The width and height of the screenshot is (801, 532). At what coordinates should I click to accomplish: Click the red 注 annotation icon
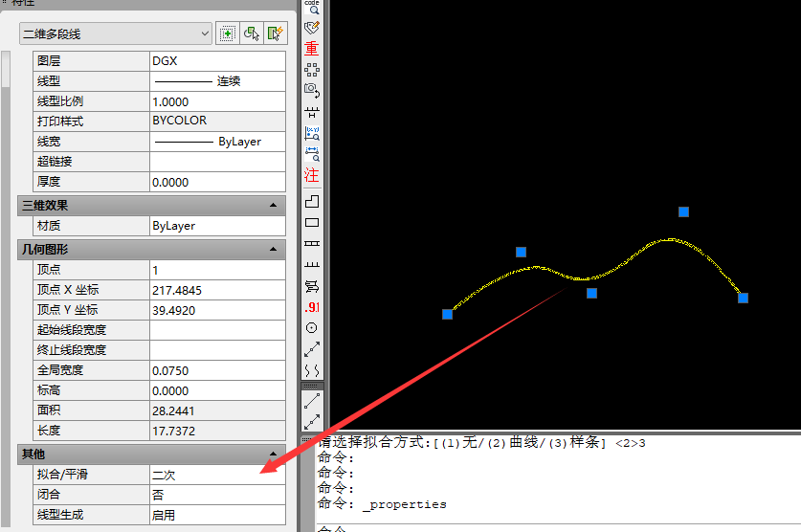click(x=312, y=175)
